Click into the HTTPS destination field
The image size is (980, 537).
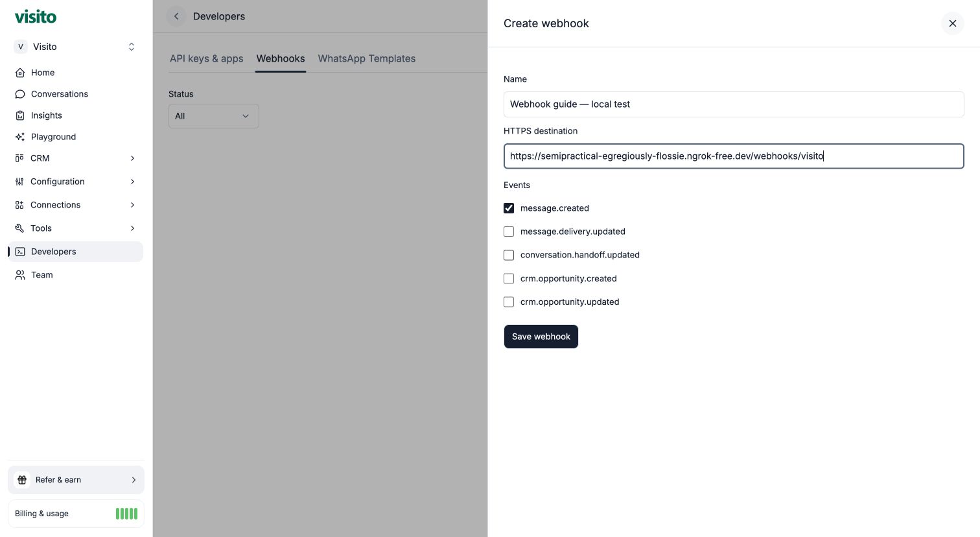click(734, 156)
